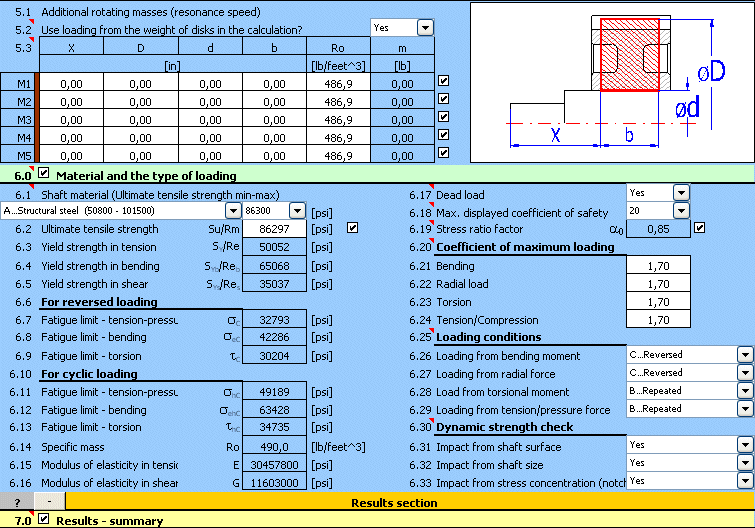Click the M1 row X value cell
The height and width of the screenshot is (528, 755).
[71, 84]
